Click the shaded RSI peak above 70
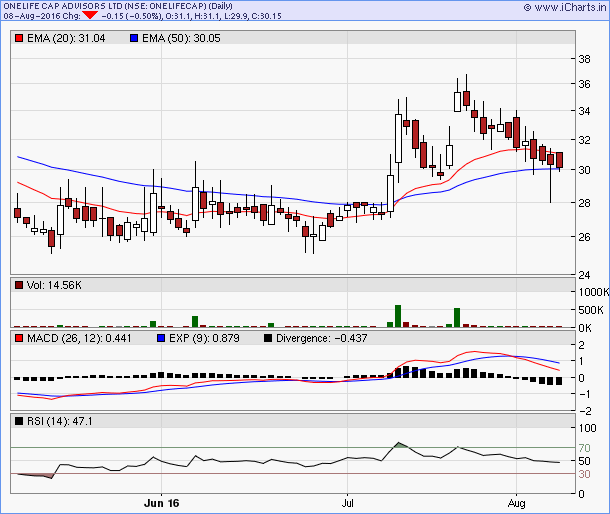Image resolution: width=610 pixels, height=514 pixels. [x=400, y=445]
